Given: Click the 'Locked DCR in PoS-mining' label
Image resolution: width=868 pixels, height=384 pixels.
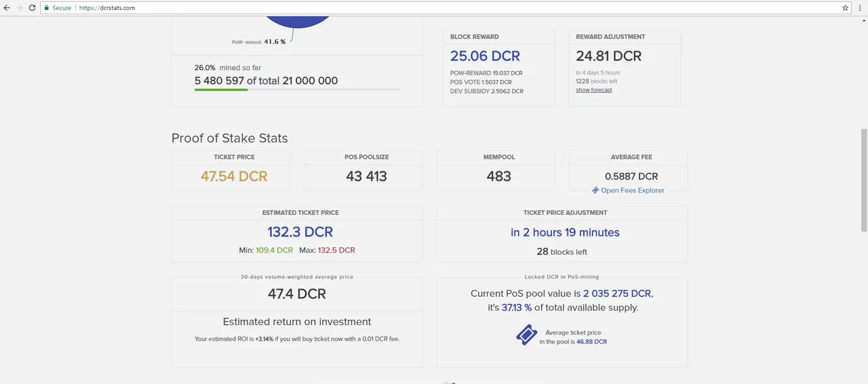Looking at the screenshot, I should [x=561, y=277].
